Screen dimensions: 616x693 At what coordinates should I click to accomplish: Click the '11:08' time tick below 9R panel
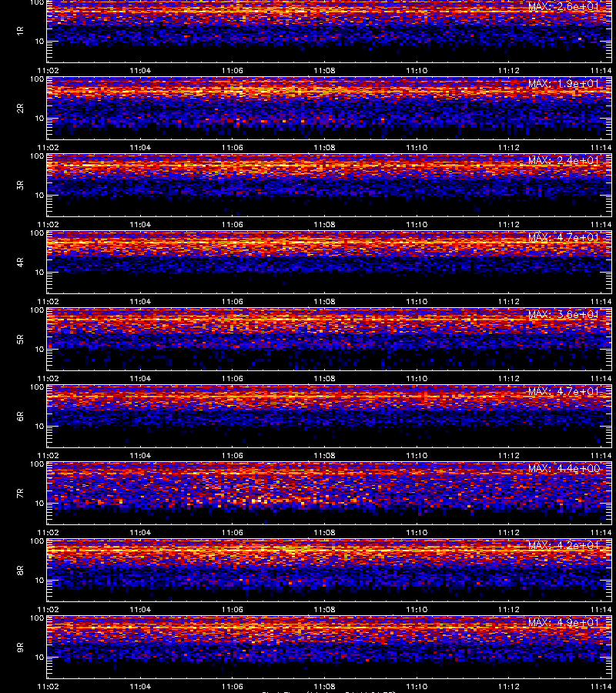[x=324, y=686]
